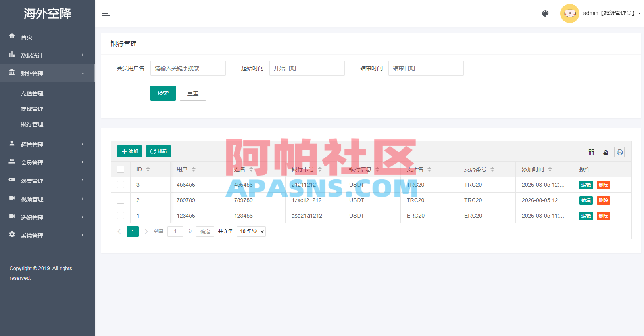Viewport: 644px width, 336px height.
Task: Click the print table icon
Action: tap(620, 152)
